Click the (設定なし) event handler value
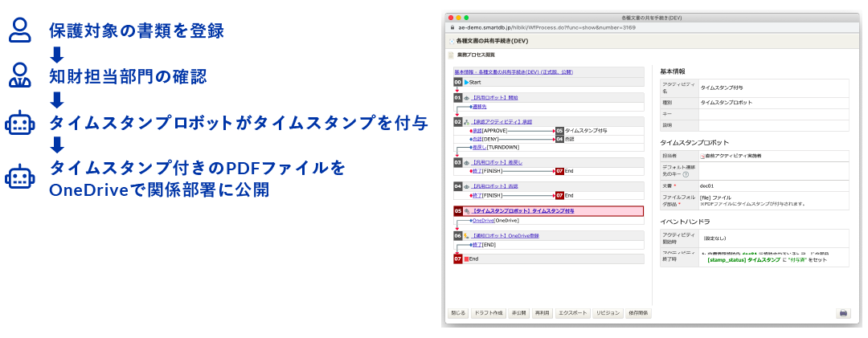868x338 pixels. tap(715, 237)
